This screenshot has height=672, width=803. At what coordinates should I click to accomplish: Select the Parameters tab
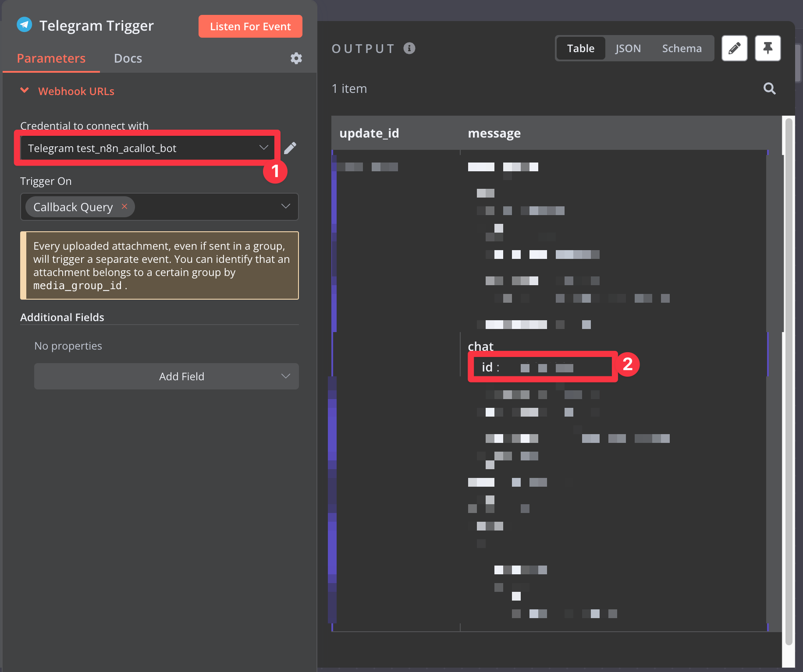click(51, 58)
